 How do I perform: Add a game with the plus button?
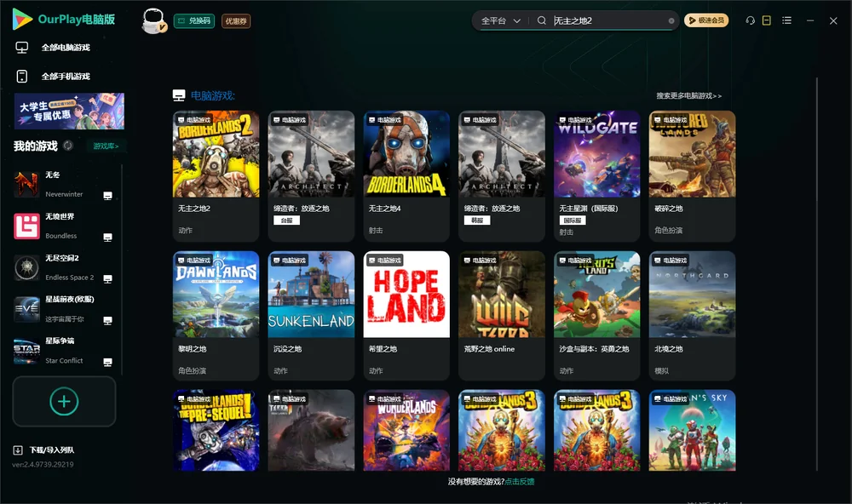pos(64,401)
